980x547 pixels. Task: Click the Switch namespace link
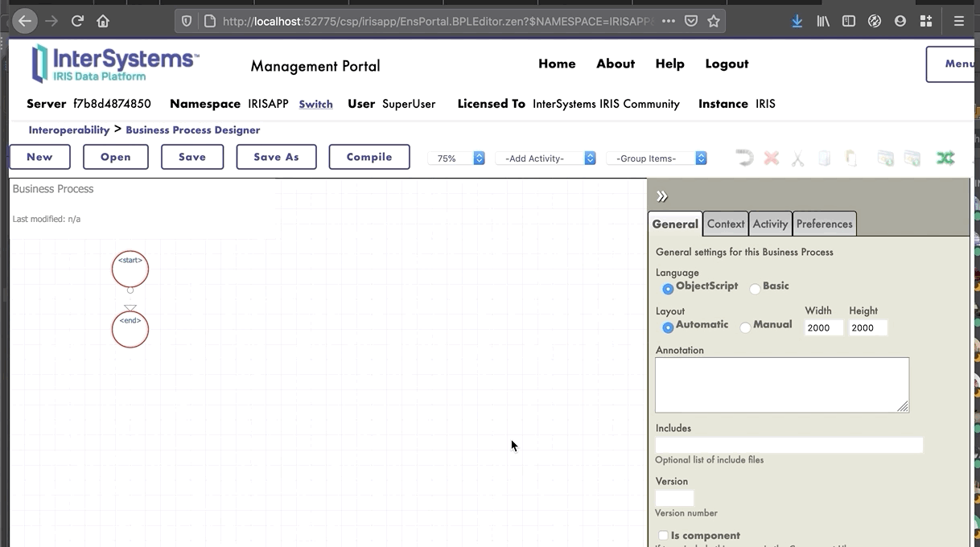[x=315, y=105]
